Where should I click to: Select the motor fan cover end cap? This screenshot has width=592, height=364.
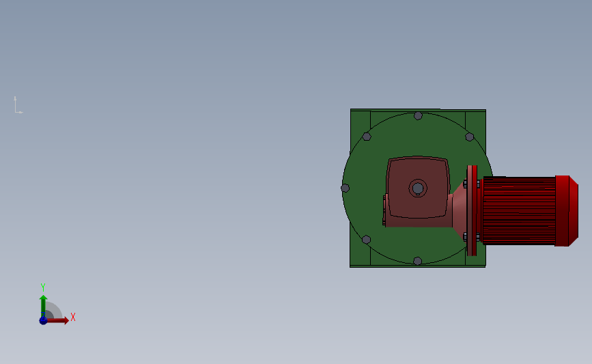(x=566, y=211)
